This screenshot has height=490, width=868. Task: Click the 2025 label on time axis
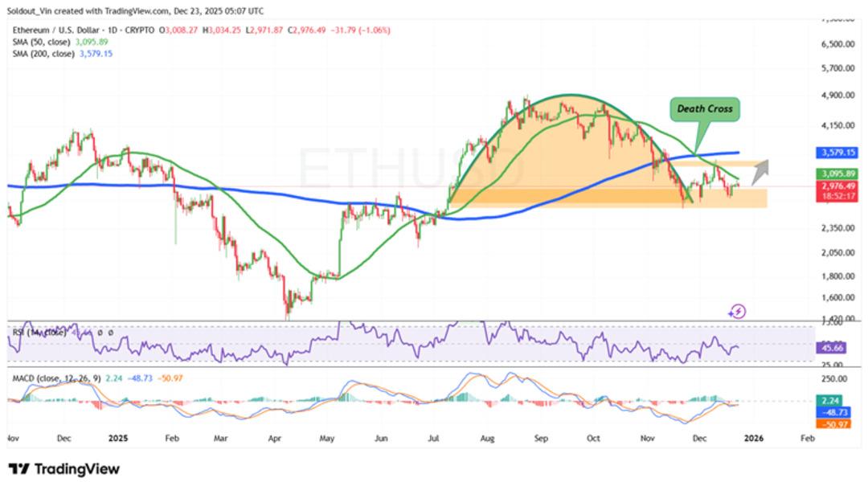(x=119, y=439)
